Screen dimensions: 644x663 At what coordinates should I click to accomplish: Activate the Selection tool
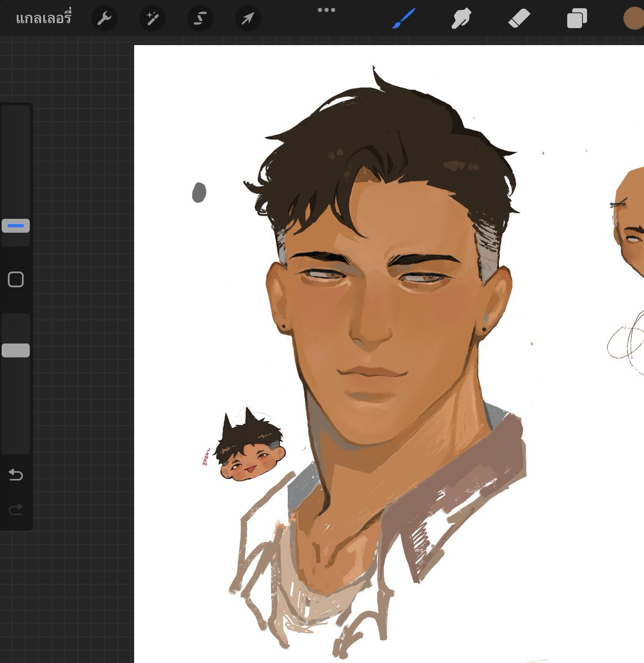click(x=199, y=18)
